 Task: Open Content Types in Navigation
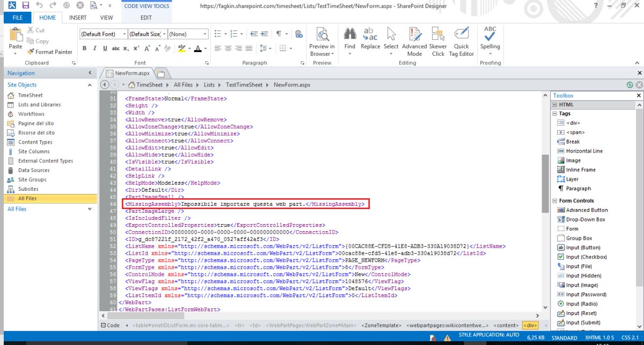(x=35, y=142)
